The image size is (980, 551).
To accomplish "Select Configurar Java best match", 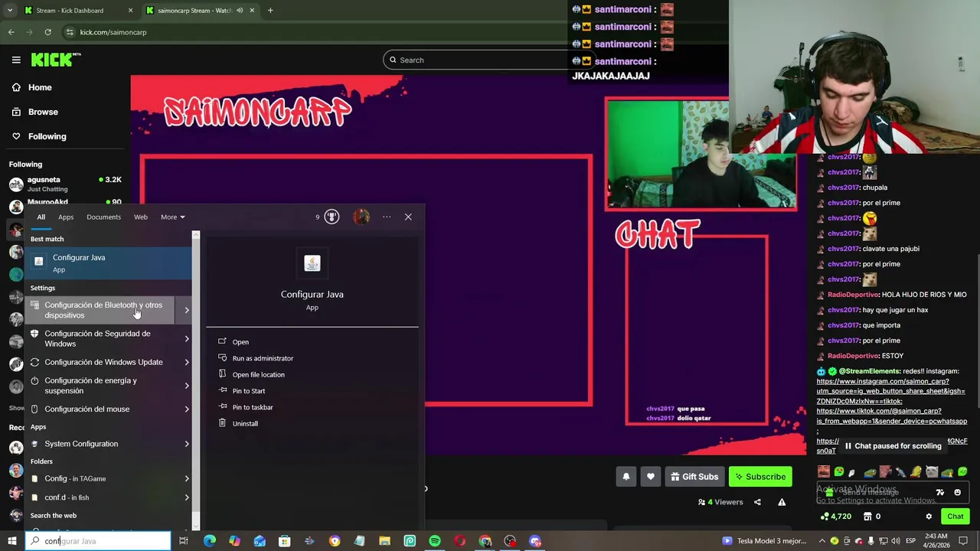I will 108,262.
